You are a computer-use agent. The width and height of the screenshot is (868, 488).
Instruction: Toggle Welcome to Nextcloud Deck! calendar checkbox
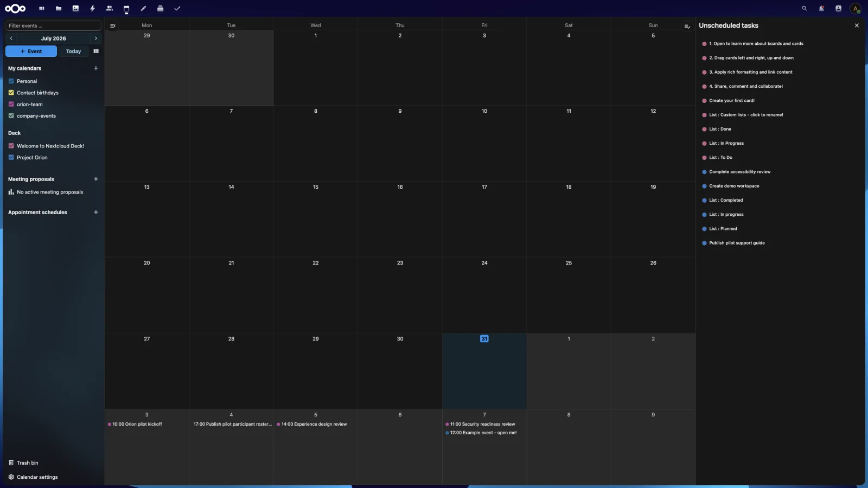(11, 146)
